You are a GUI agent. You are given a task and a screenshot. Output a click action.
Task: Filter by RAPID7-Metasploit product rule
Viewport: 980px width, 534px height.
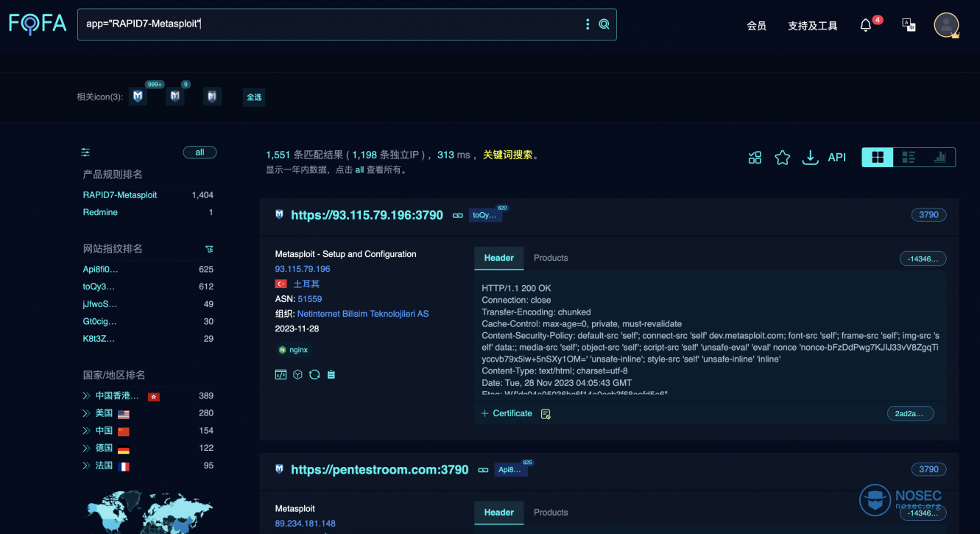coord(120,195)
